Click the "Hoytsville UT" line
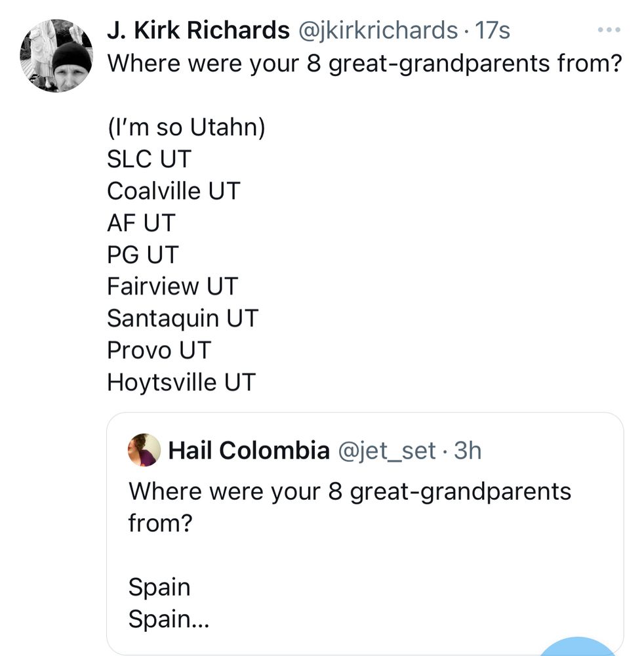The width and height of the screenshot is (644, 656). tap(181, 382)
